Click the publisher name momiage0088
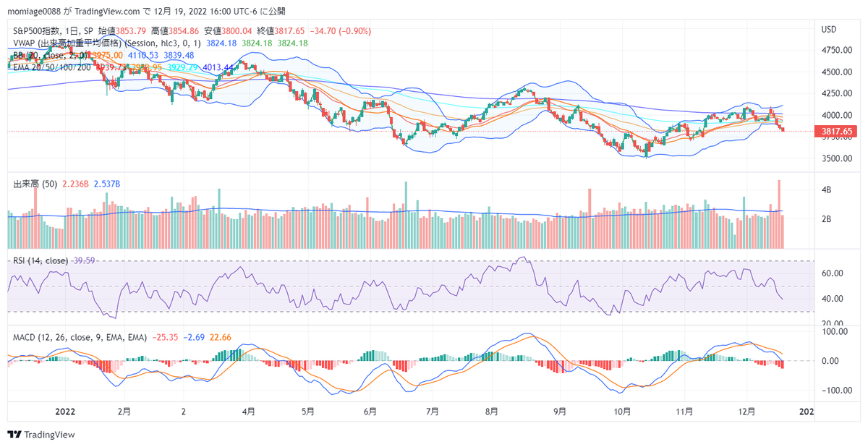868x447 pixels. (33, 11)
